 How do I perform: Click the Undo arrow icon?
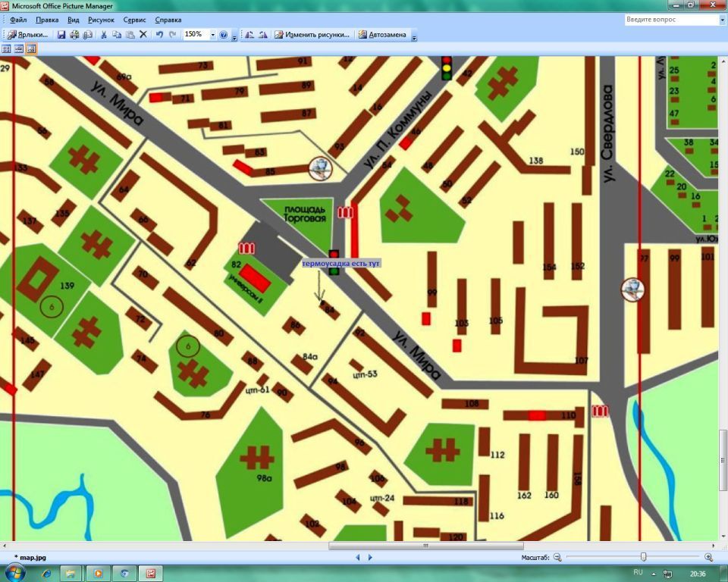click(159, 35)
